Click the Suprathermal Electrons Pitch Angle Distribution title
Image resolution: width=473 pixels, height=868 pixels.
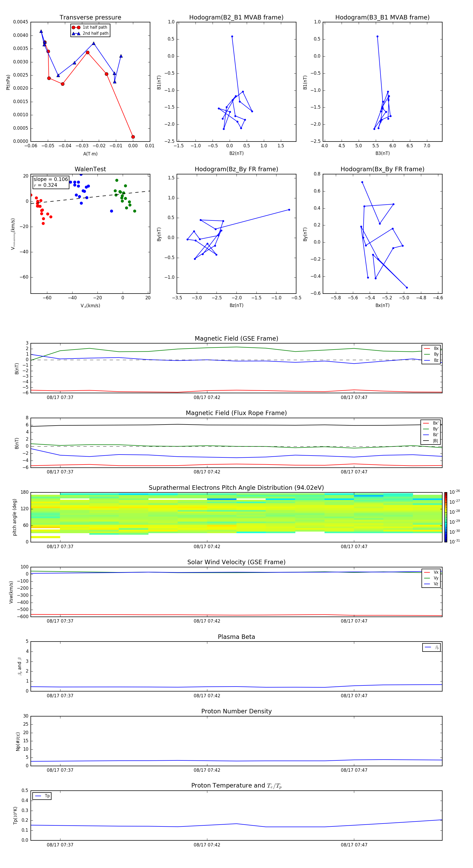tap(236, 488)
